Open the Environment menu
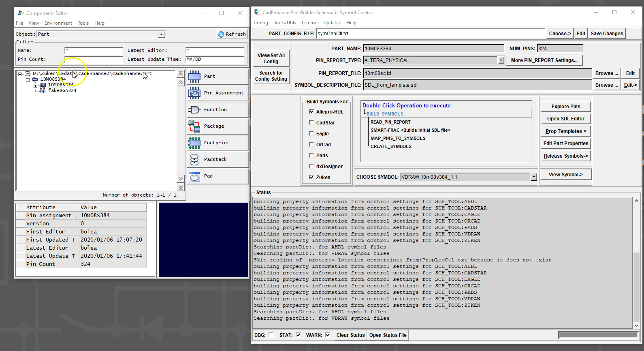The image size is (644, 351). (x=58, y=23)
